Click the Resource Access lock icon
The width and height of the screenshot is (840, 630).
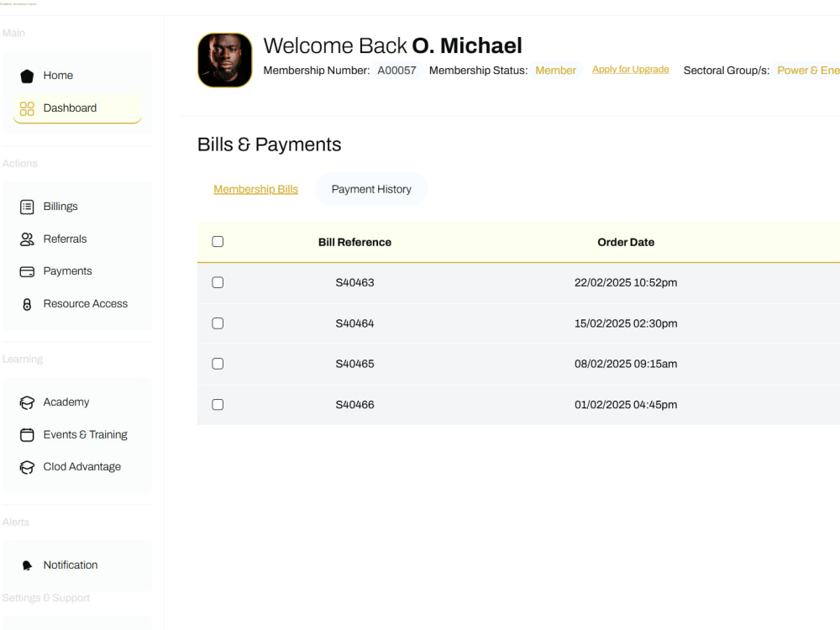click(27, 304)
